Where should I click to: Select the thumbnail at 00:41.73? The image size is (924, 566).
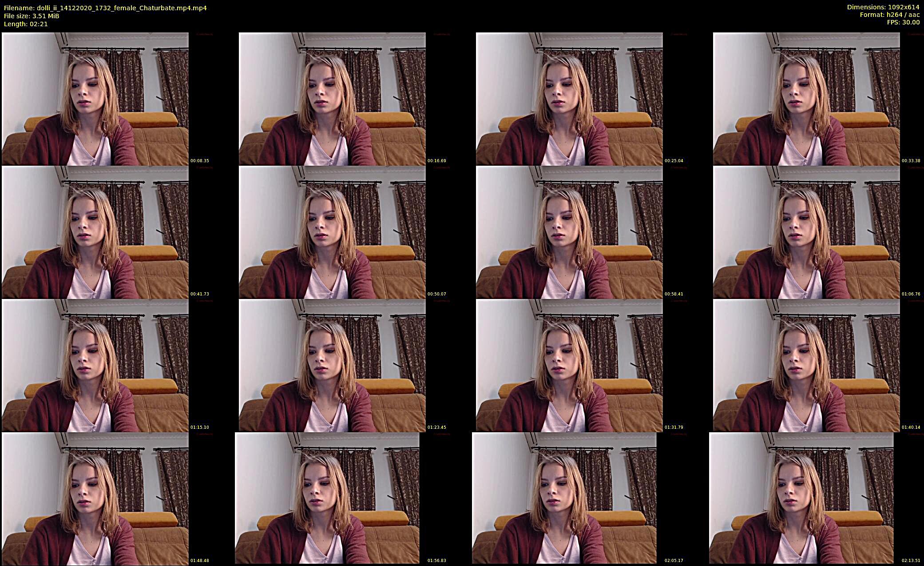(95, 232)
